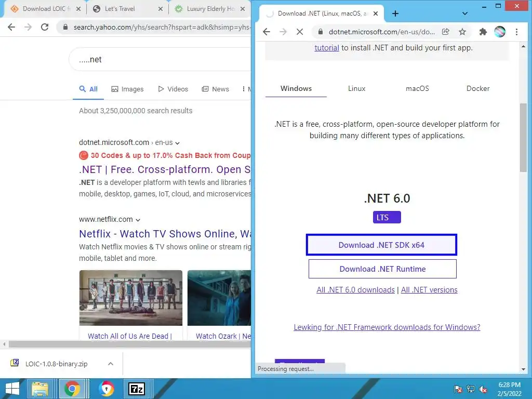This screenshot has height=399, width=532.
Task: Filter Yahoo results by Images
Action: pyautogui.click(x=127, y=89)
